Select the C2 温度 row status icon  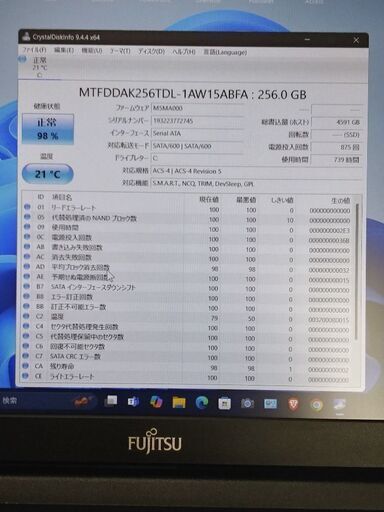[x=26, y=316]
